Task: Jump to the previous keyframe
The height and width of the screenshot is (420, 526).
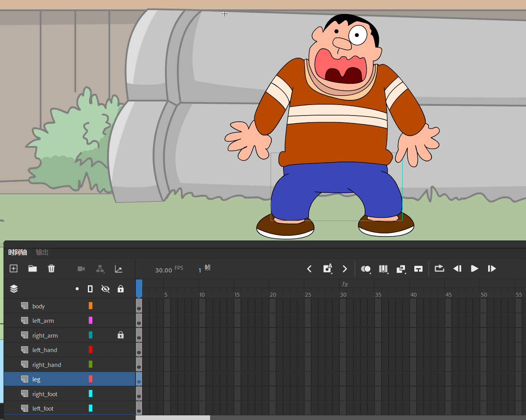Action: (309, 269)
